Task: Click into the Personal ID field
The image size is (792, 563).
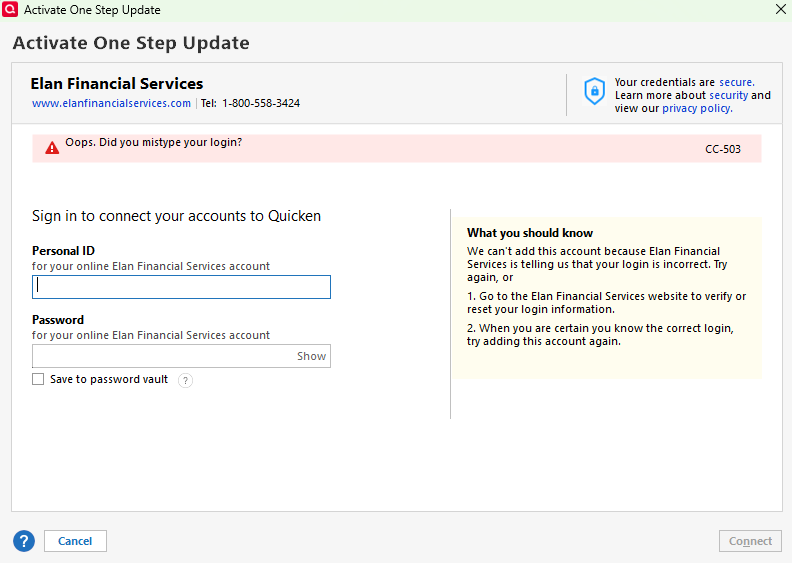Action: tap(181, 287)
